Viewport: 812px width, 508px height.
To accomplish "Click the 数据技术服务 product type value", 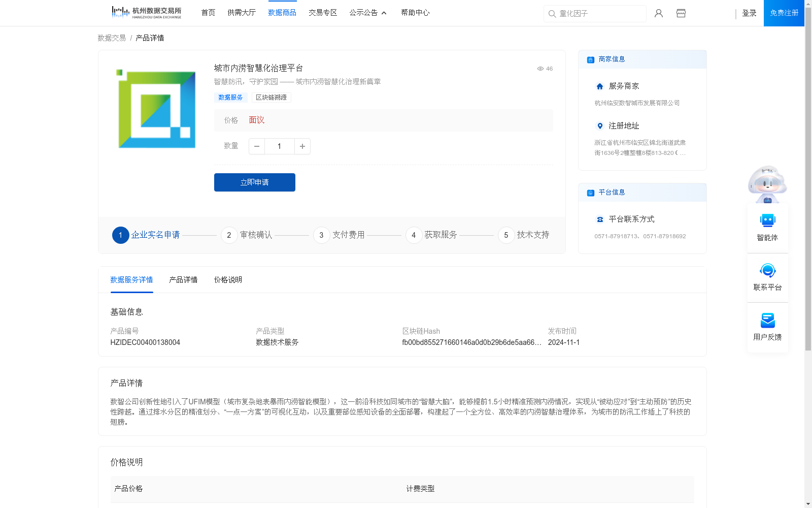I will pyautogui.click(x=277, y=342).
